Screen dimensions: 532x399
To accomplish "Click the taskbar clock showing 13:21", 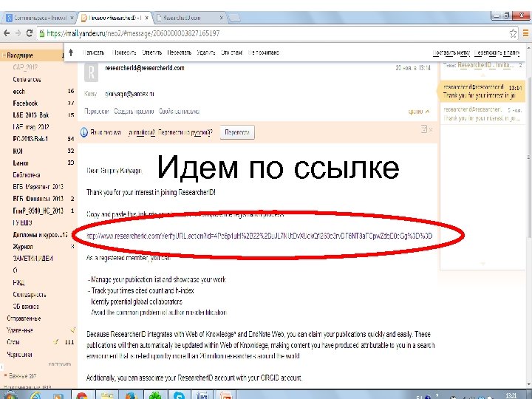I will [511, 395].
